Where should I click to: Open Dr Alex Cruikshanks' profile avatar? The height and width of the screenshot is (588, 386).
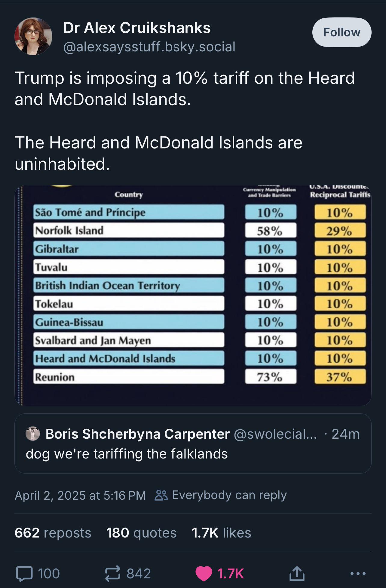tap(33, 36)
